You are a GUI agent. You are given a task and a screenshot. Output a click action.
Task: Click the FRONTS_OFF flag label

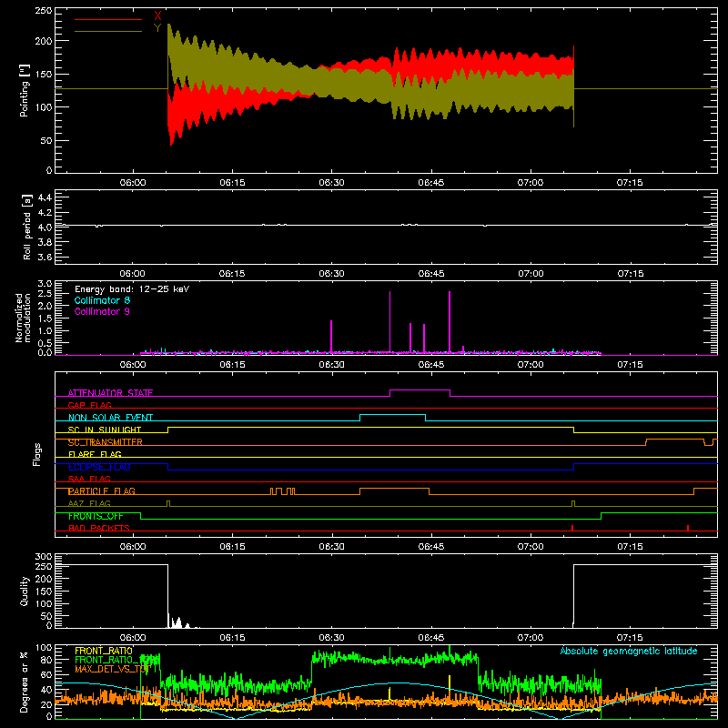coord(96,516)
